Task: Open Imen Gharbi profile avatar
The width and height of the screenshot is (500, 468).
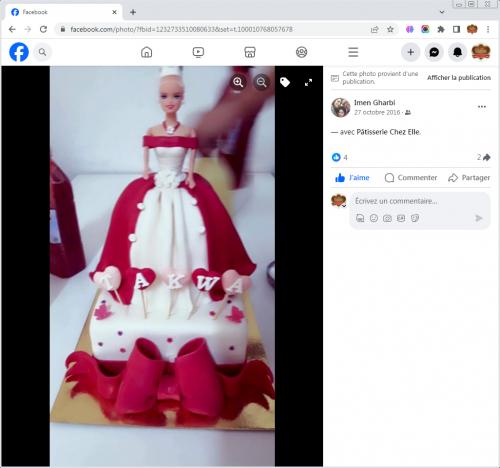Action: pos(340,107)
